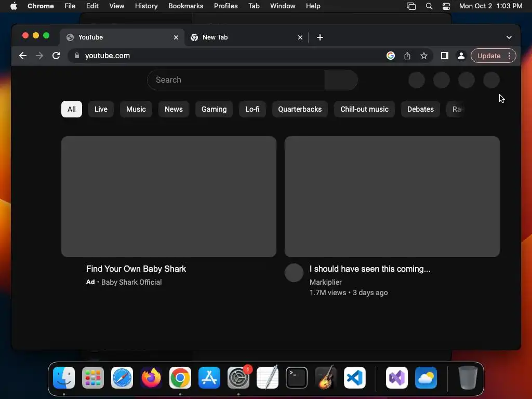Launch GarageBand from the Dock
The width and height of the screenshot is (532, 399).
pos(326,378)
